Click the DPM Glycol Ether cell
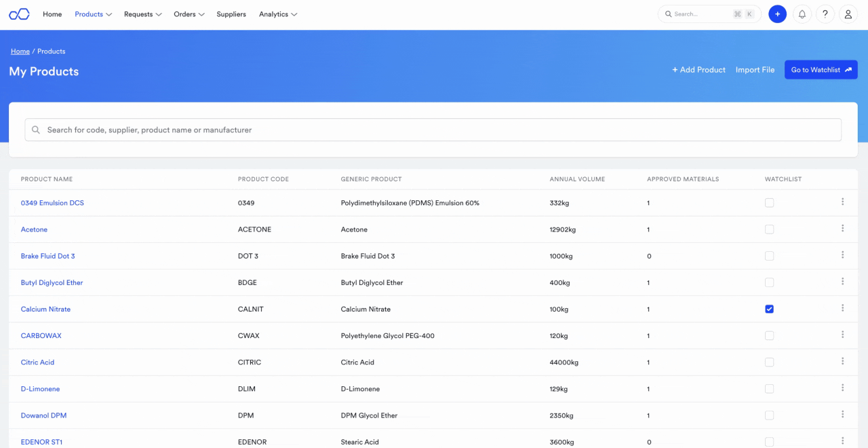Viewport: 868px width, 448px height. [x=369, y=415]
